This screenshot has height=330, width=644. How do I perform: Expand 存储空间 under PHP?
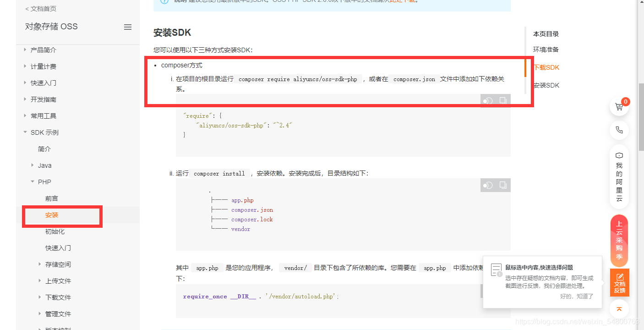40,264
